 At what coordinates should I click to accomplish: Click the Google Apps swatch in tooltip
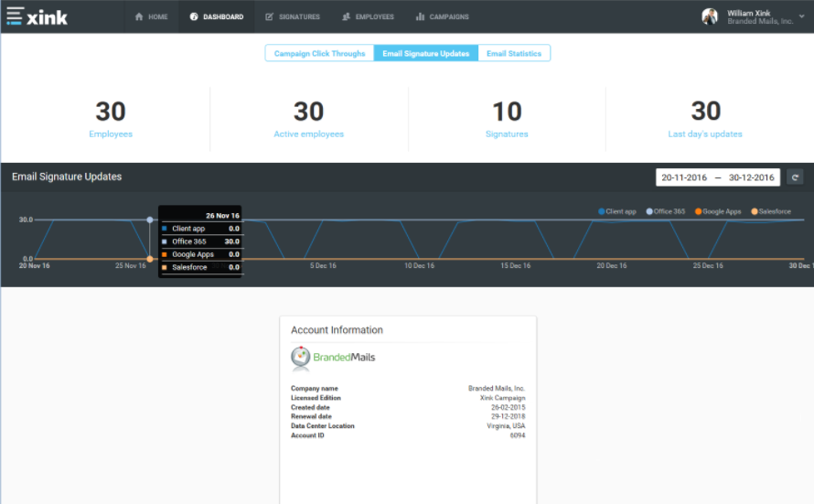point(165,254)
